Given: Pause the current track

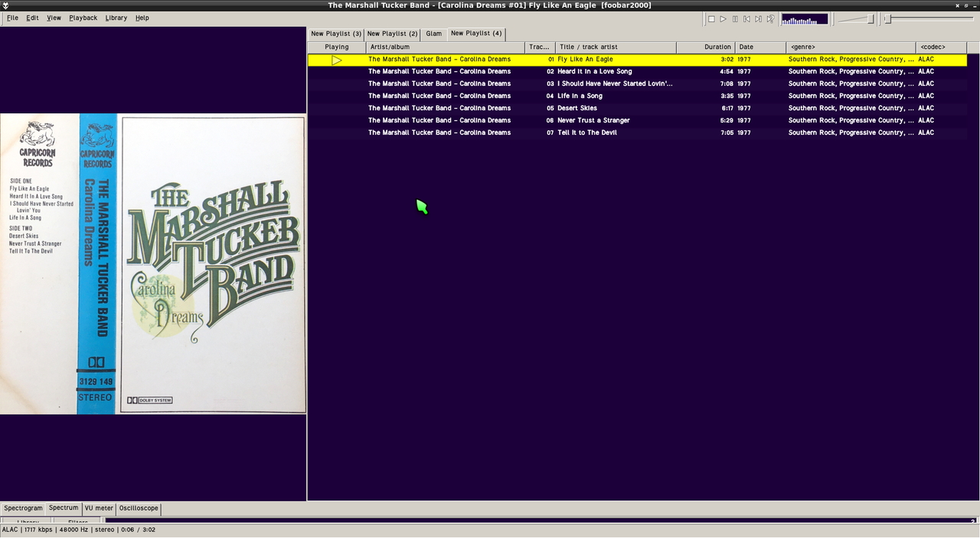Looking at the screenshot, I should point(735,19).
